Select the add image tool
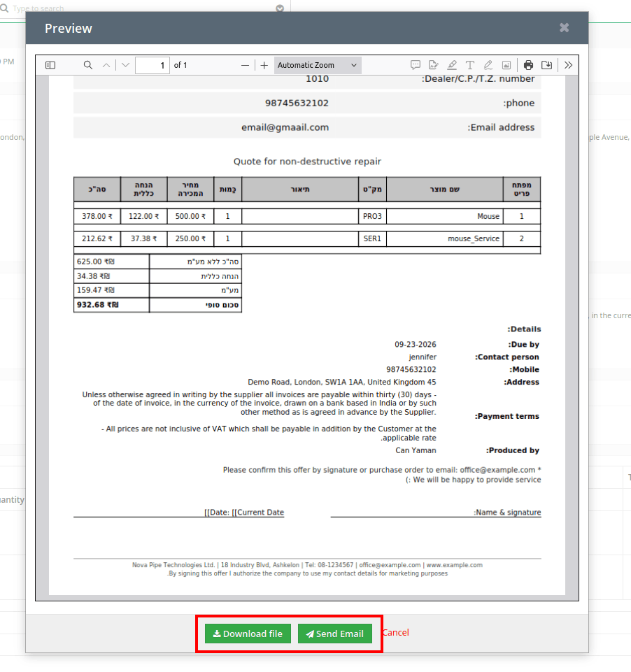Screen dimensions: 631x672 click(506, 65)
